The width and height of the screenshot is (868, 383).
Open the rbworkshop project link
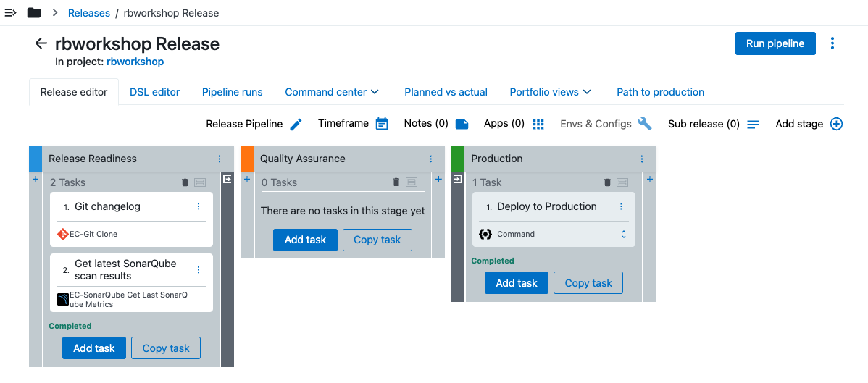(x=135, y=62)
